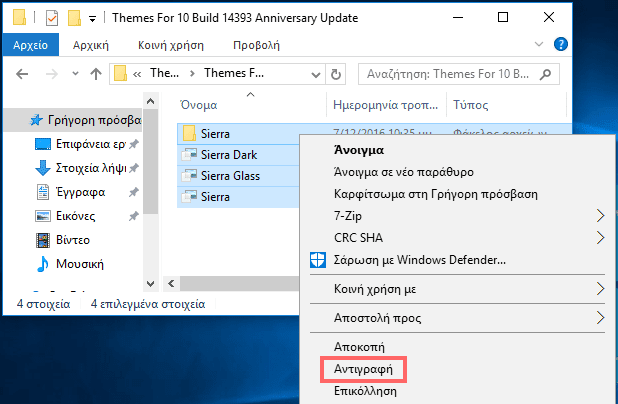Go up one folder level

pos(96,73)
